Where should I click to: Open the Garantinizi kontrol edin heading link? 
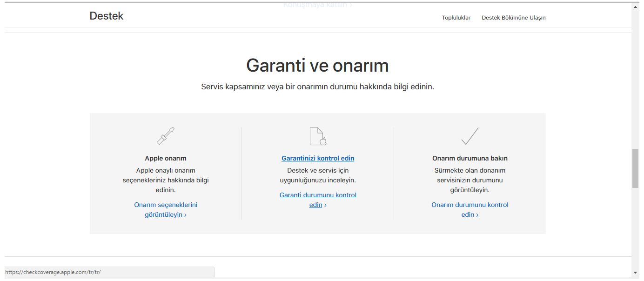pyautogui.click(x=318, y=158)
